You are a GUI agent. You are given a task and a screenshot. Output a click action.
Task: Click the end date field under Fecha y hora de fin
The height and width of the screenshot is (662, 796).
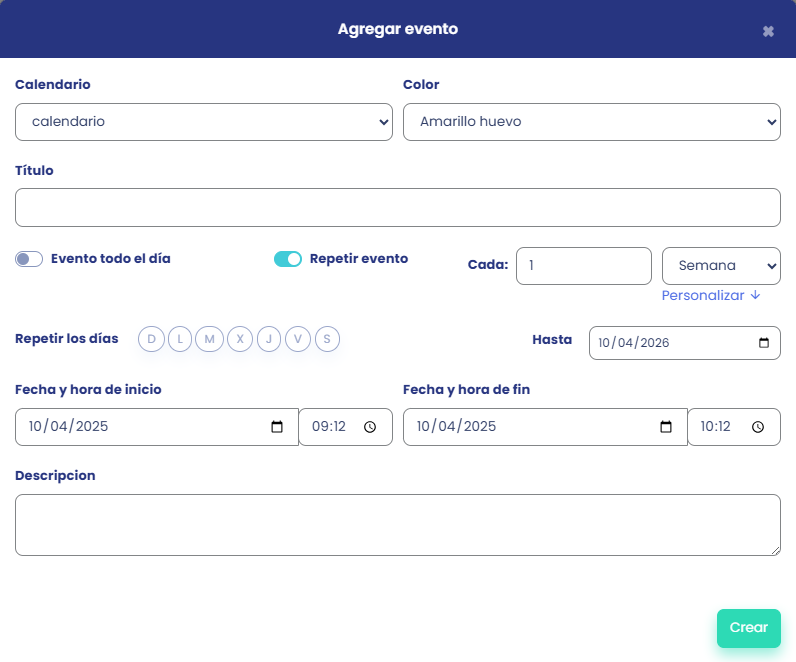545,427
